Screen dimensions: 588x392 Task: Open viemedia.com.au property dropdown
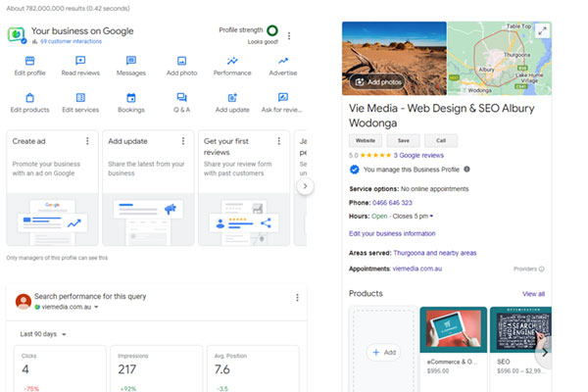point(67,307)
